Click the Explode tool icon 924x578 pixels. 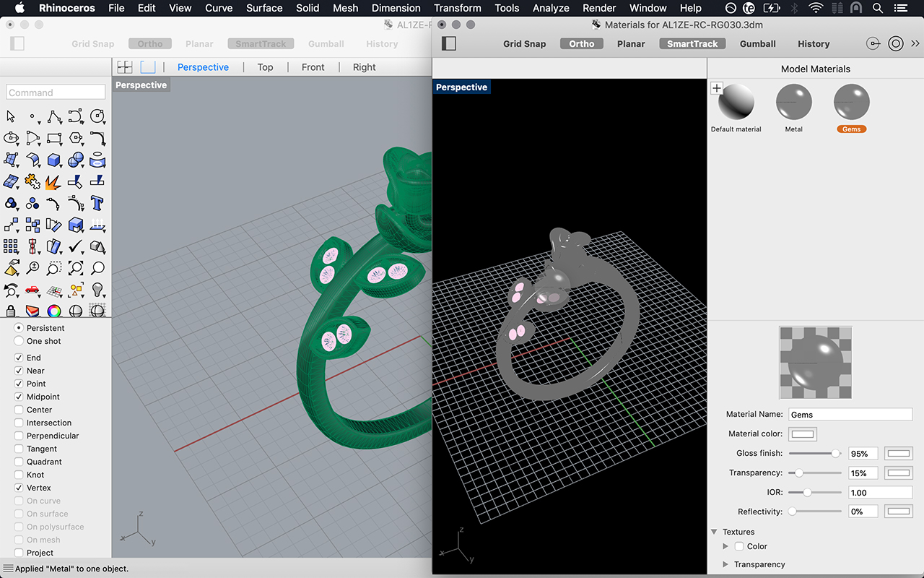pos(53,181)
